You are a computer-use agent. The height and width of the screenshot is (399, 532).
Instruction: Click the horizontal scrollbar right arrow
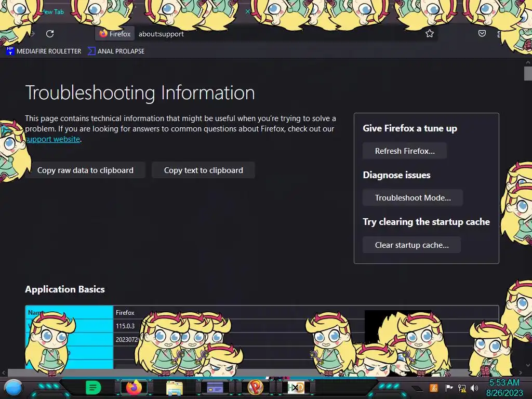click(x=521, y=373)
